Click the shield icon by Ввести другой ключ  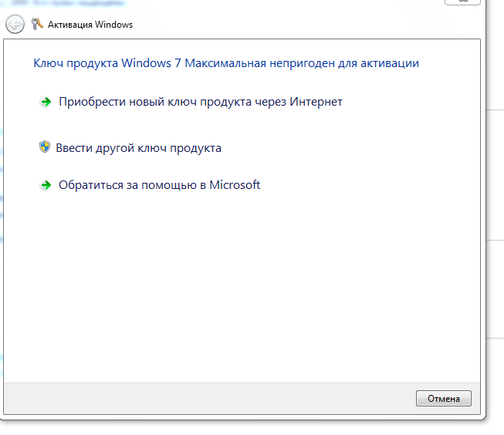tap(45, 147)
